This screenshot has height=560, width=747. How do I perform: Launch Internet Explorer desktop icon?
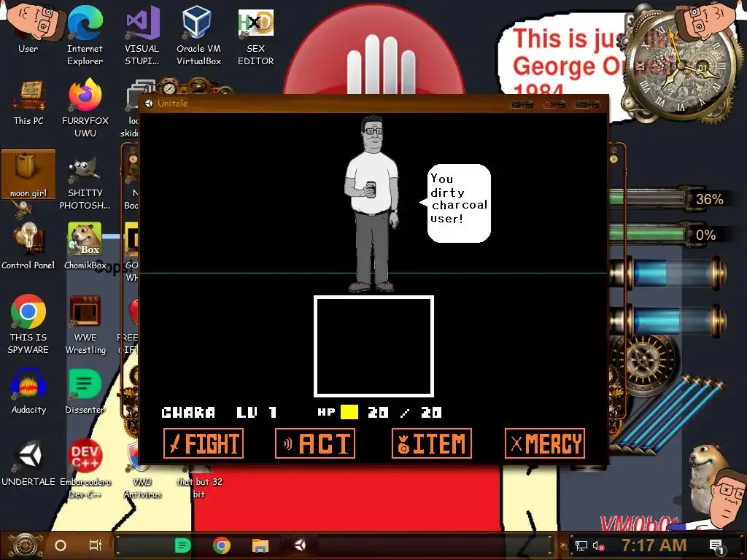[85, 35]
